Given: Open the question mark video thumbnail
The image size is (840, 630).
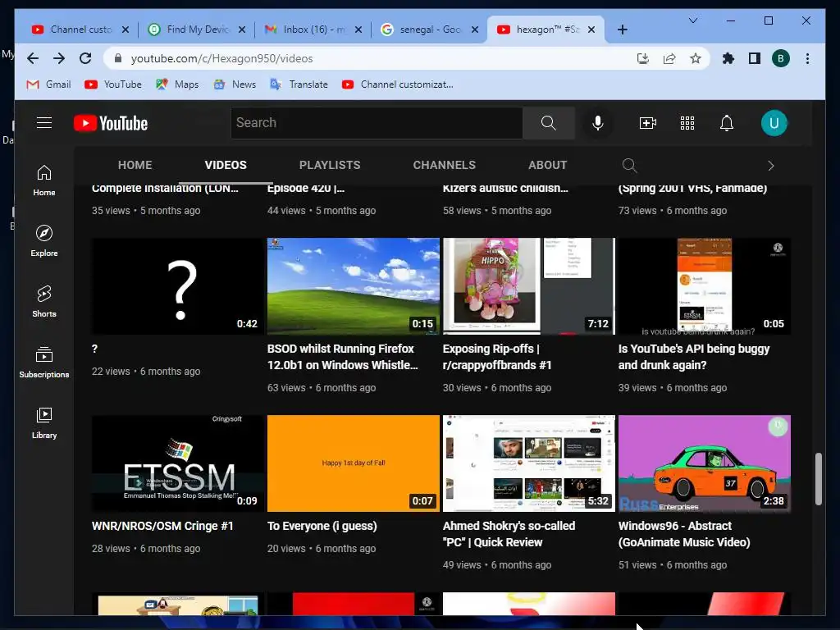Looking at the screenshot, I should click(177, 286).
